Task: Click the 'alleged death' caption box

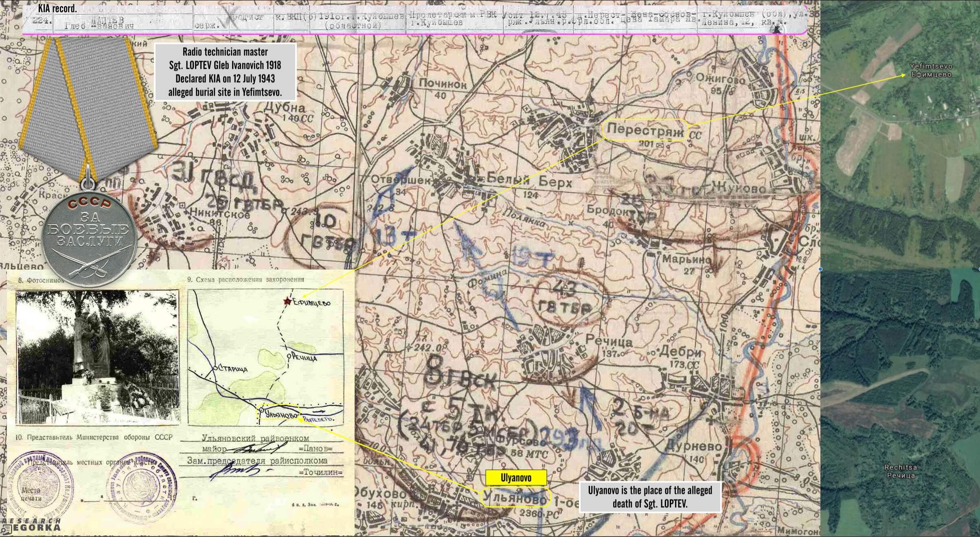Action: point(650,496)
